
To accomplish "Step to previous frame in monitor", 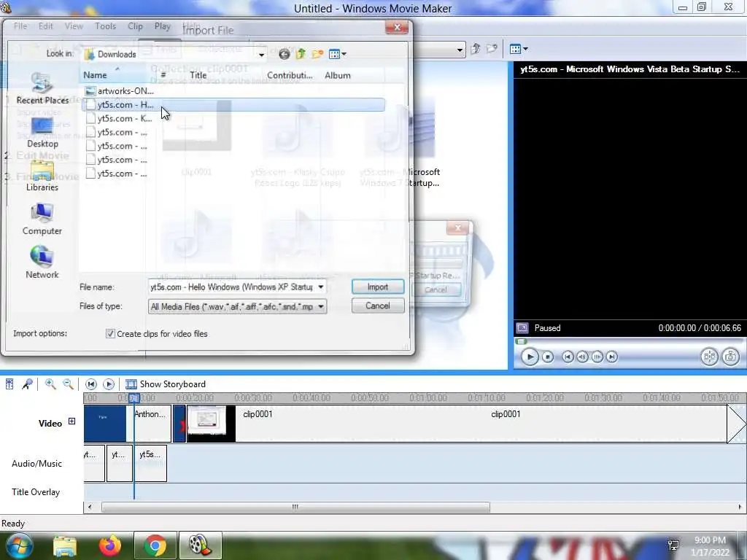I will pos(582,357).
